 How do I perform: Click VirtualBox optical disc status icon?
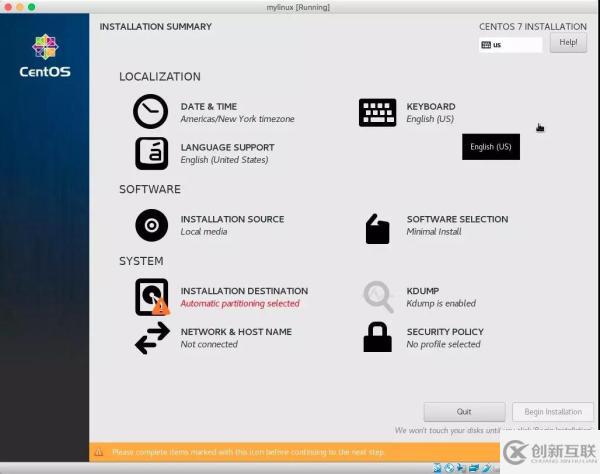pos(449,468)
